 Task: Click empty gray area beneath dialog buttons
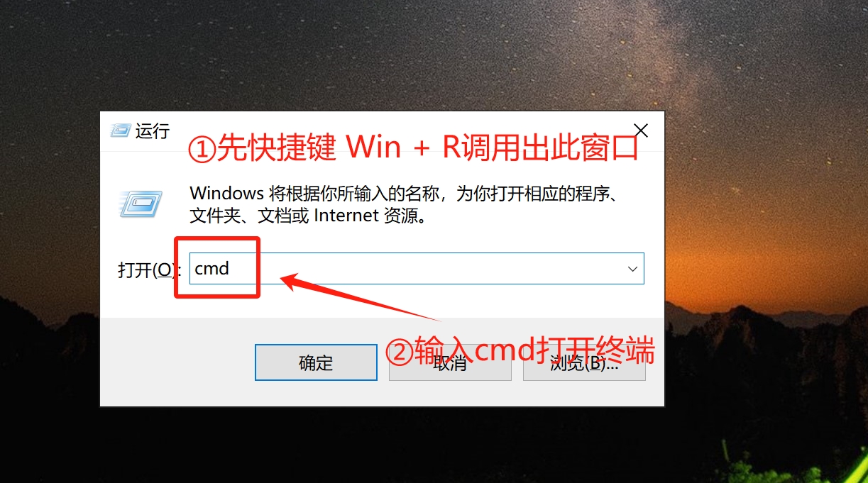382,394
